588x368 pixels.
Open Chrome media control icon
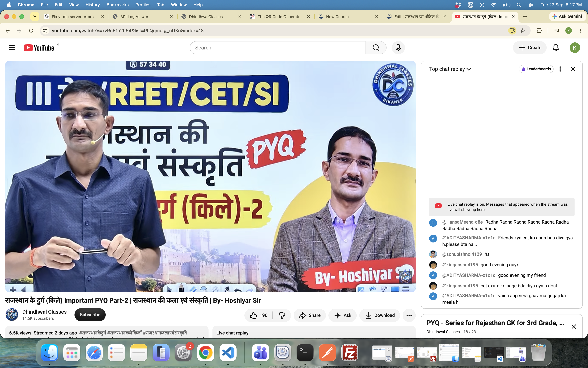[x=557, y=30]
